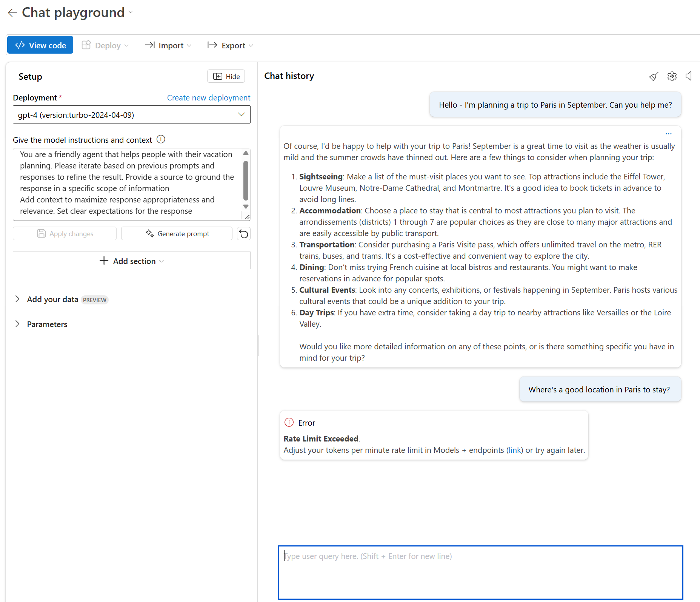Click the resize handle of instructions box

click(x=247, y=217)
